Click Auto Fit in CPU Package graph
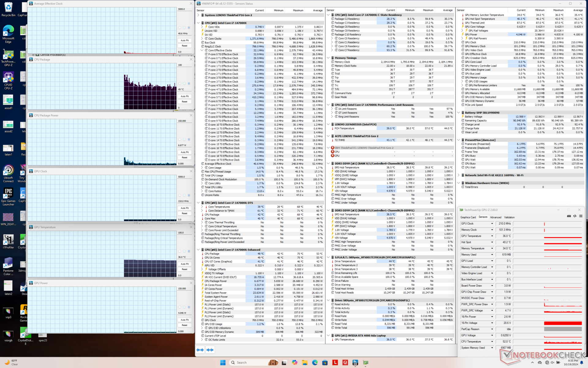 click(184, 96)
